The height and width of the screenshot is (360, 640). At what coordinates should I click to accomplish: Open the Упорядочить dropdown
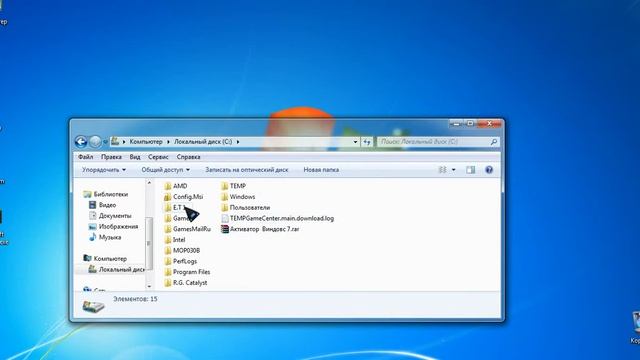(104, 170)
